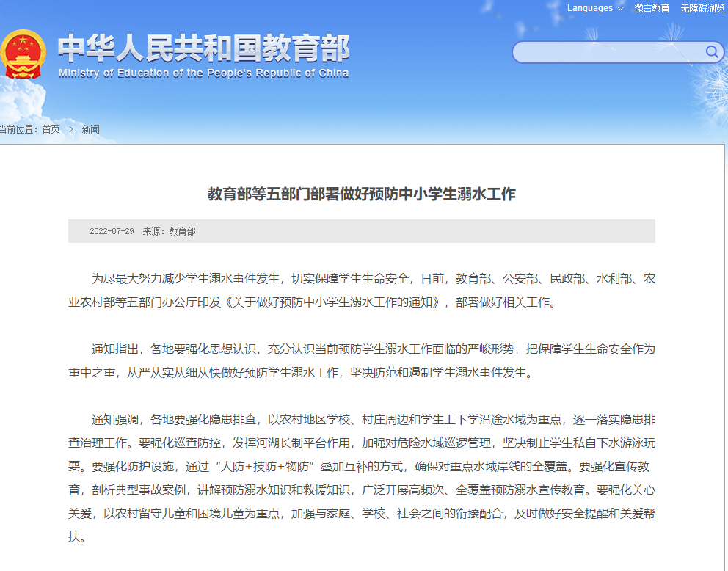Open the Languages dropdown

click(x=595, y=8)
